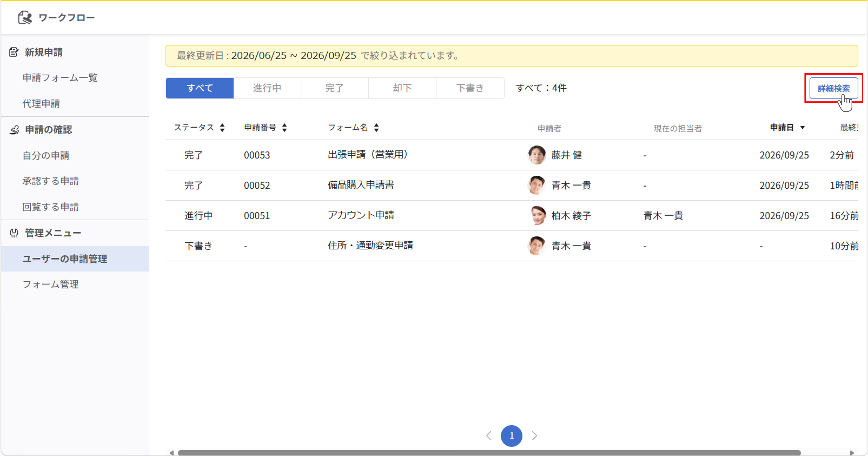Open 代理申請 in the sidebar

pyautogui.click(x=41, y=104)
